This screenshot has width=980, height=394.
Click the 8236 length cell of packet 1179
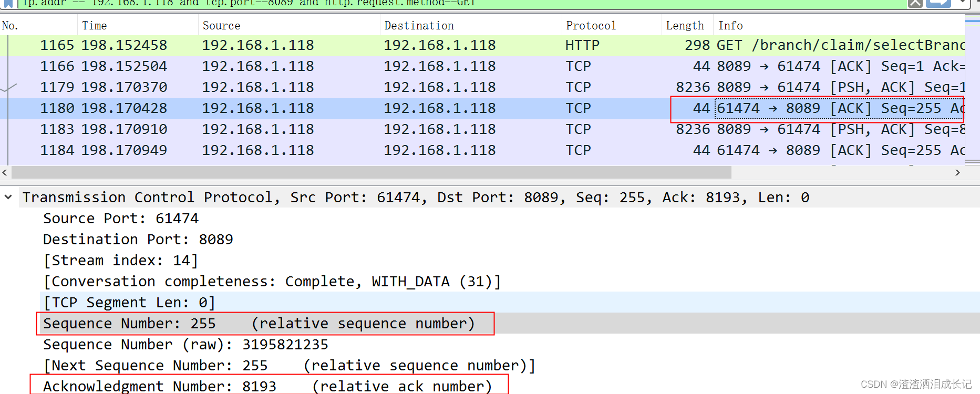pyautogui.click(x=693, y=88)
